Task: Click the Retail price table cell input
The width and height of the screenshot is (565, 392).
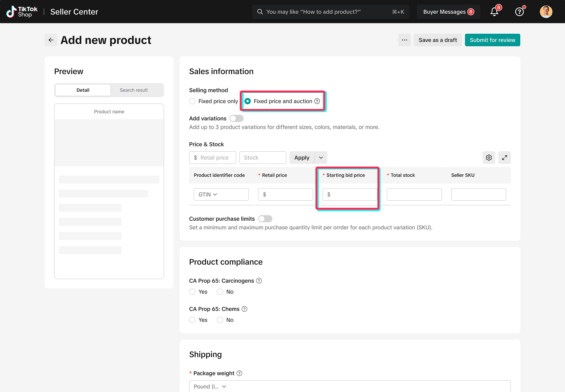Action: tap(286, 194)
